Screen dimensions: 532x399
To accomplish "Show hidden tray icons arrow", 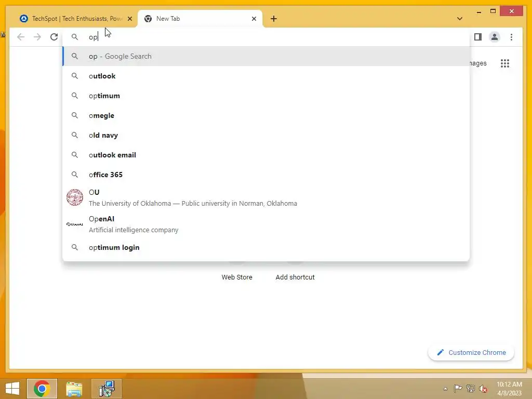I will click(445, 389).
